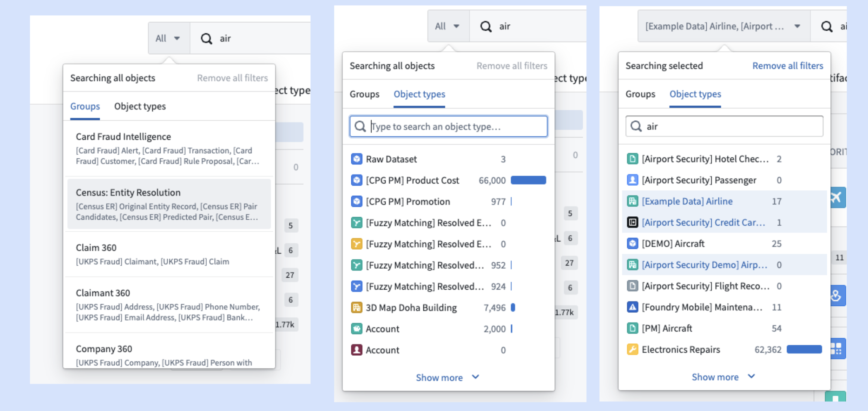Screen dimensions: 868x411
Task: Focus the 'Type to search an object type' field
Action: [x=448, y=127]
